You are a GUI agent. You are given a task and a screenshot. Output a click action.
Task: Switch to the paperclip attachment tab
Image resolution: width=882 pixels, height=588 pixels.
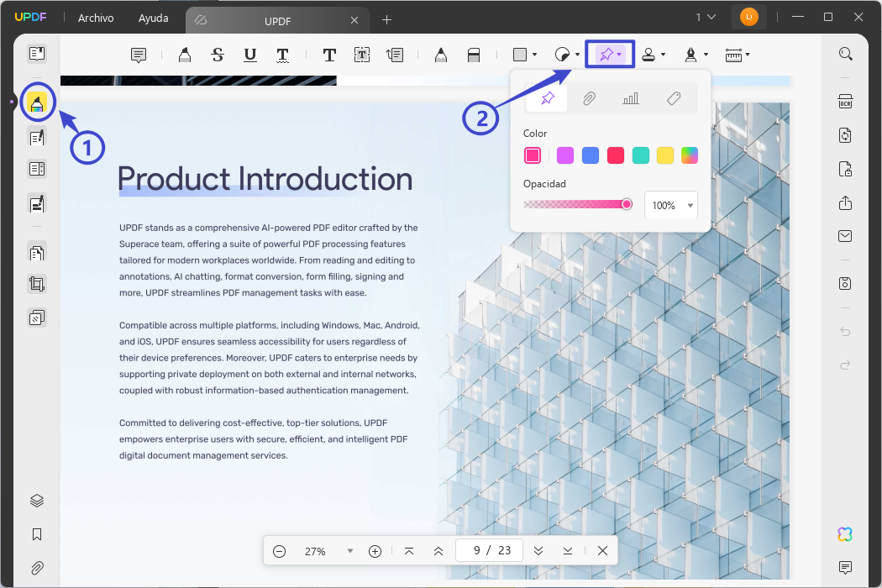point(589,97)
